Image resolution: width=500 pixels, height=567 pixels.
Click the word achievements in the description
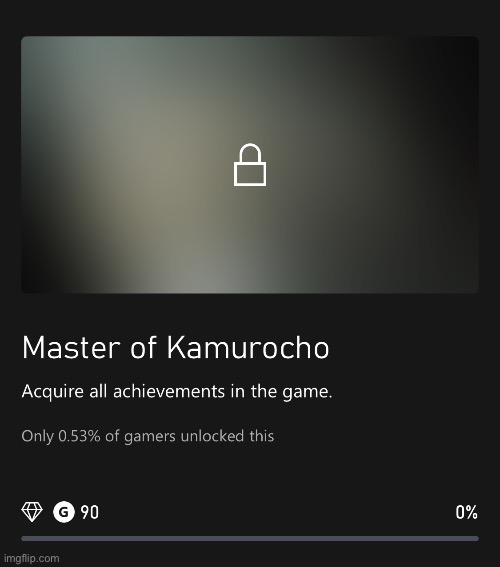(169, 391)
